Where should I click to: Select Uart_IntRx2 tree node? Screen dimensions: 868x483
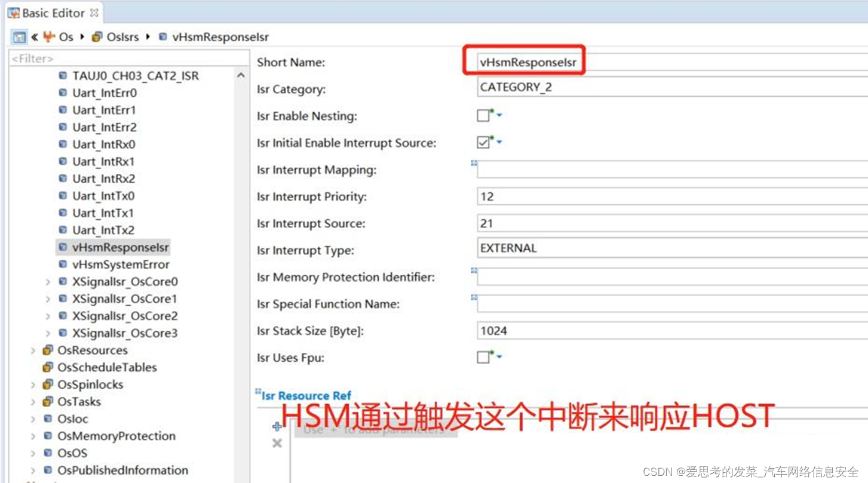click(x=104, y=179)
